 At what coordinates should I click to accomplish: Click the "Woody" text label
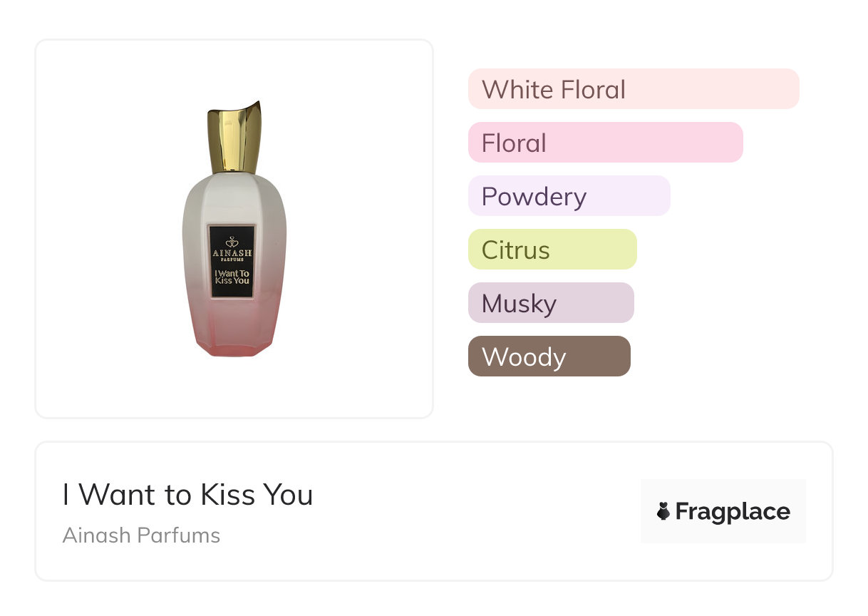tap(524, 357)
